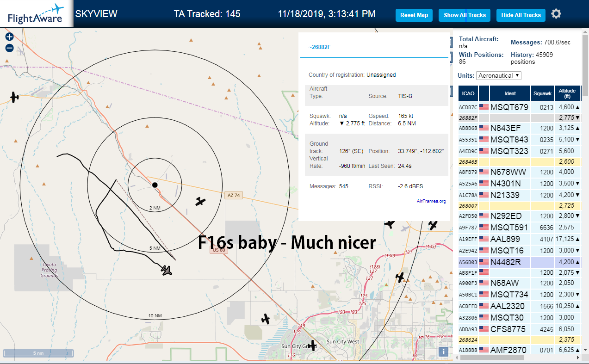Select the N68AW table row
The image size is (589, 364).
pos(519,283)
